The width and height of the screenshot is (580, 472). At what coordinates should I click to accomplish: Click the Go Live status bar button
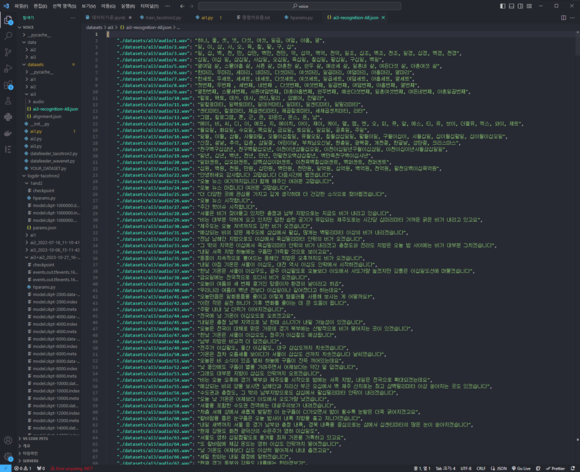pyautogui.click(x=523, y=468)
